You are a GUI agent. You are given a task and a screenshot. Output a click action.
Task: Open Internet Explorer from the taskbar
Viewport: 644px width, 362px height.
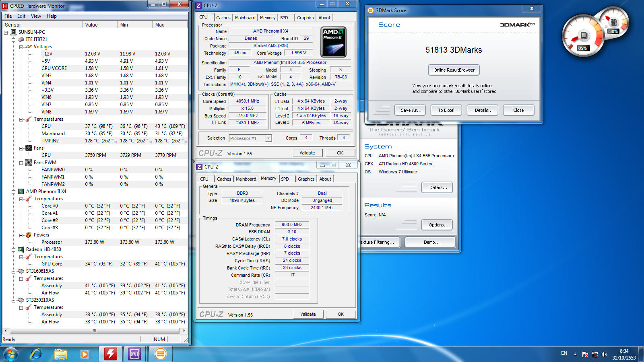tap(36, 354)
